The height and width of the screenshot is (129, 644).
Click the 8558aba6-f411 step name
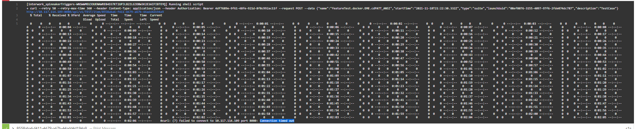point(51,128)
